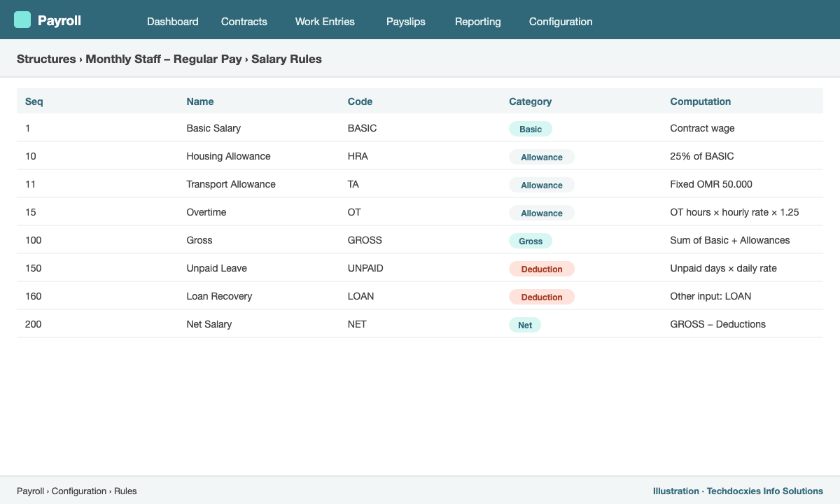Click the Salary Rules breadcrumb
This screenshot has width=840, height=504.
coord(287,59)
